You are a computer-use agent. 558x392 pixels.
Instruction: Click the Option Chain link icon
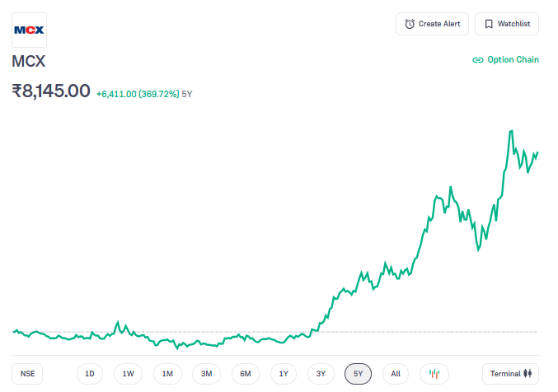pos(477,60)
